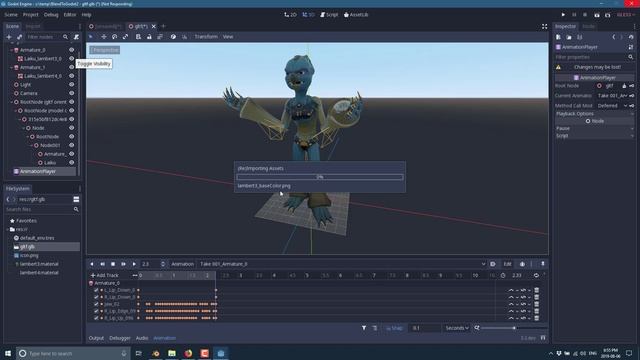The image size is (640, 360).
Task: Switch to Script workspace
Action: tap(329, 15)
